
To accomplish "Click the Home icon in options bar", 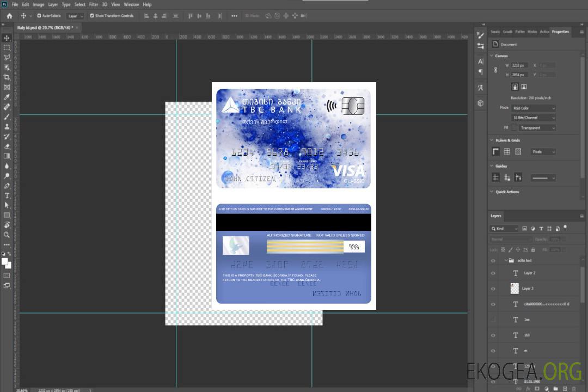I will (x=9, y=16).
